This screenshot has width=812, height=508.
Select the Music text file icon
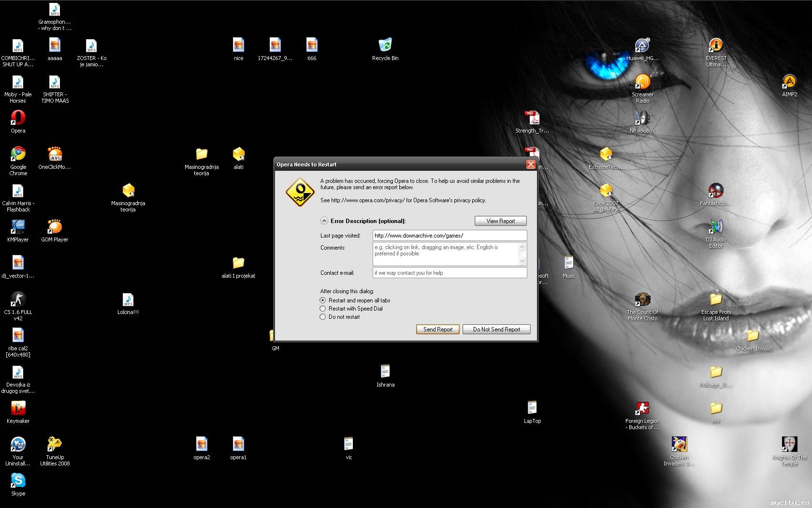569,263
